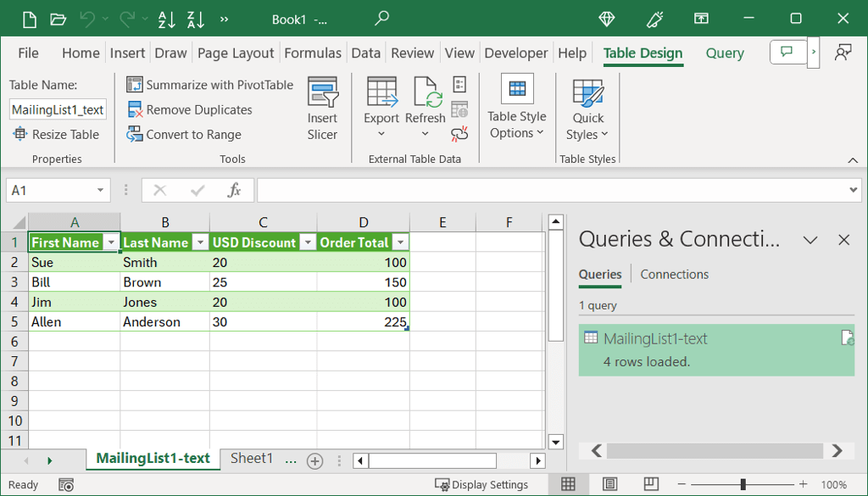Open the First Name filter dropdown
868x496 pixels.
click(x=110, y=242)
